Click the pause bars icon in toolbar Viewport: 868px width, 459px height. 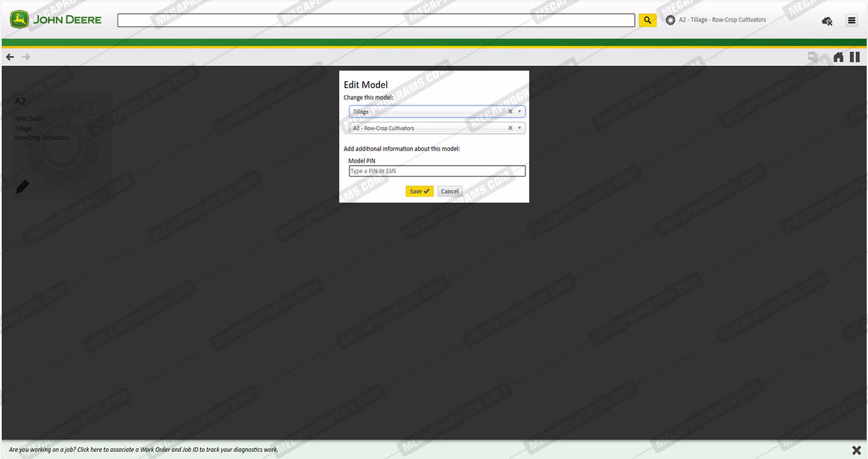(855, 57)
